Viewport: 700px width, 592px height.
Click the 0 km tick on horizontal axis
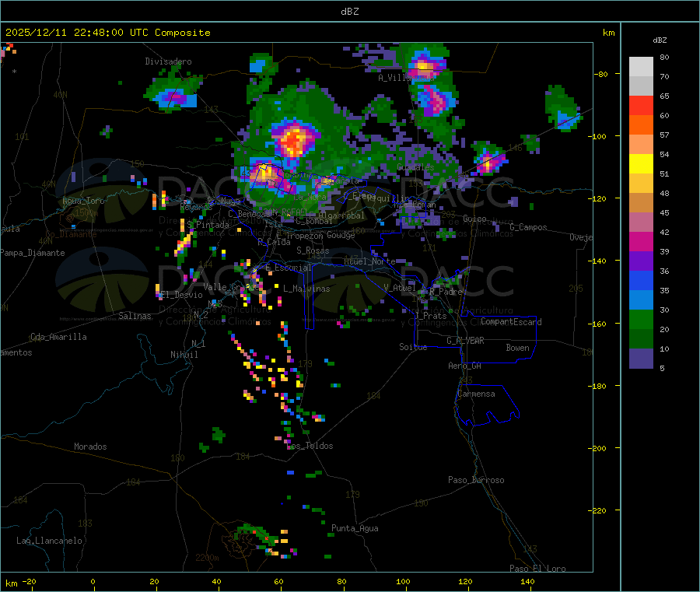pos(93,581)
